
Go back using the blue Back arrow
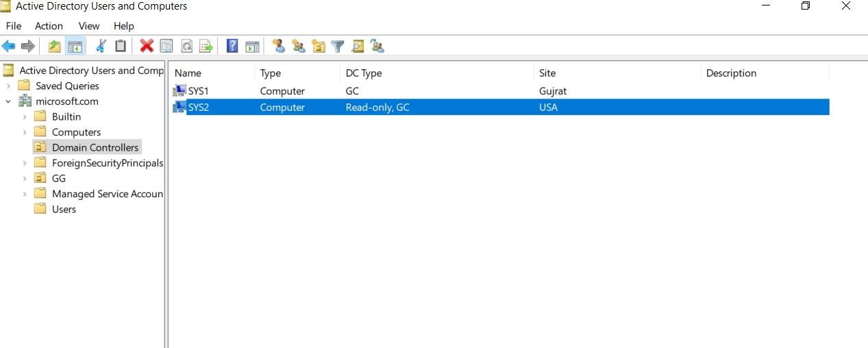8,47
